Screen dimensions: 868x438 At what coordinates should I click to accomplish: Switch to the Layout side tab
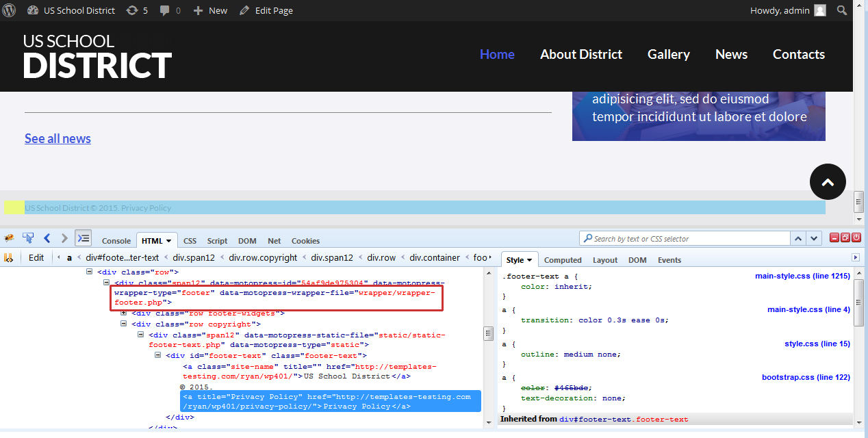click(x=605, y=260)
